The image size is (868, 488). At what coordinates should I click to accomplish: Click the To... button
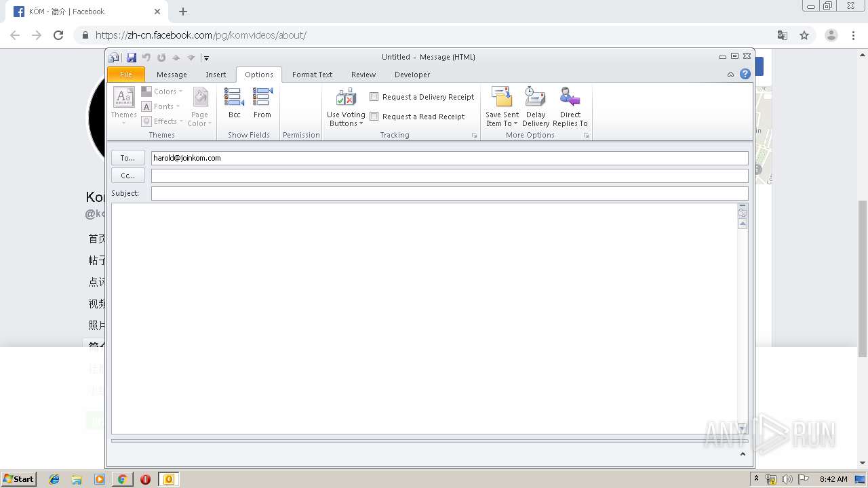pyautogui.click(x=128, y=158)
